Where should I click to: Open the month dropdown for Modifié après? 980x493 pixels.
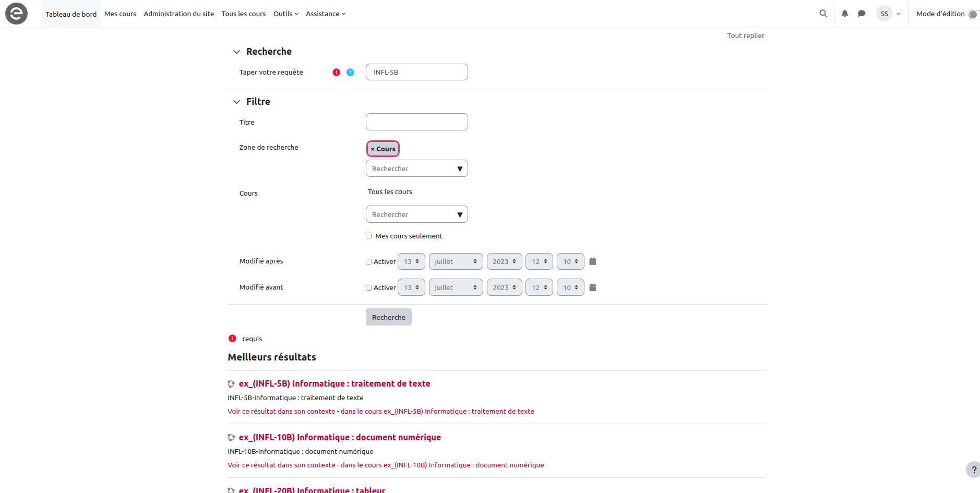(x=456, y=261)
